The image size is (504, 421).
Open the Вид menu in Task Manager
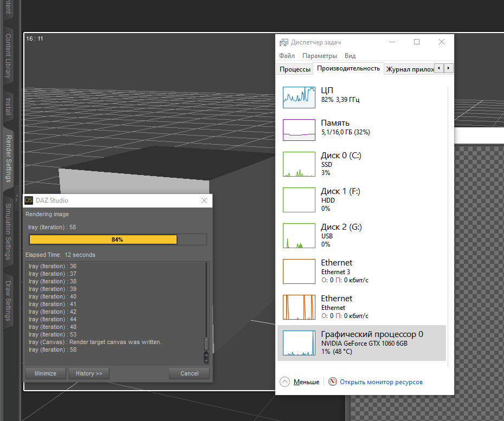pos(350,56)
